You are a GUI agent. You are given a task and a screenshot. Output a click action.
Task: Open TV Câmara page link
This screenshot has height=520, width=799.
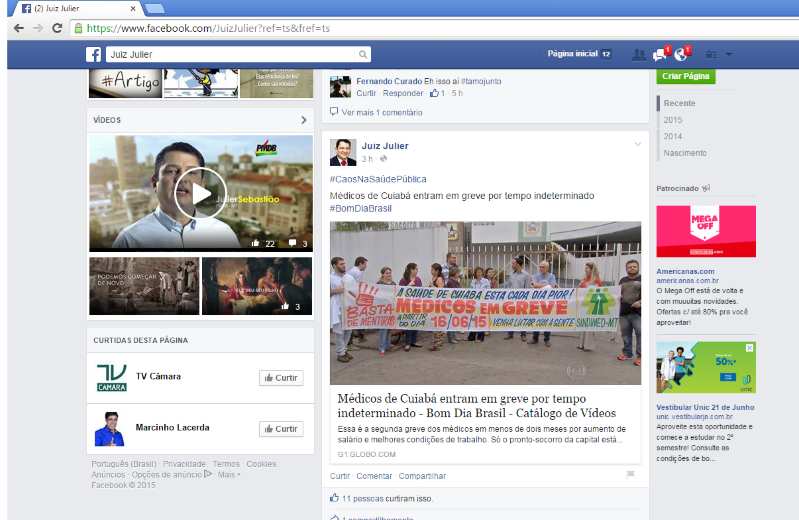158,376
